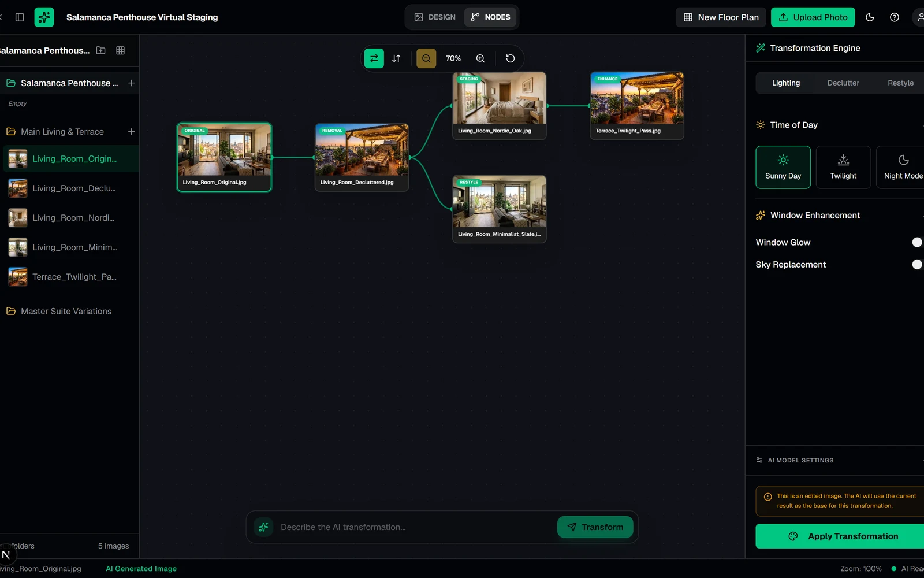Select Living_Room_Nordi... file in sidebar
Image resolution: width=924 pixels, height=578 pixels.
point(70,218)
